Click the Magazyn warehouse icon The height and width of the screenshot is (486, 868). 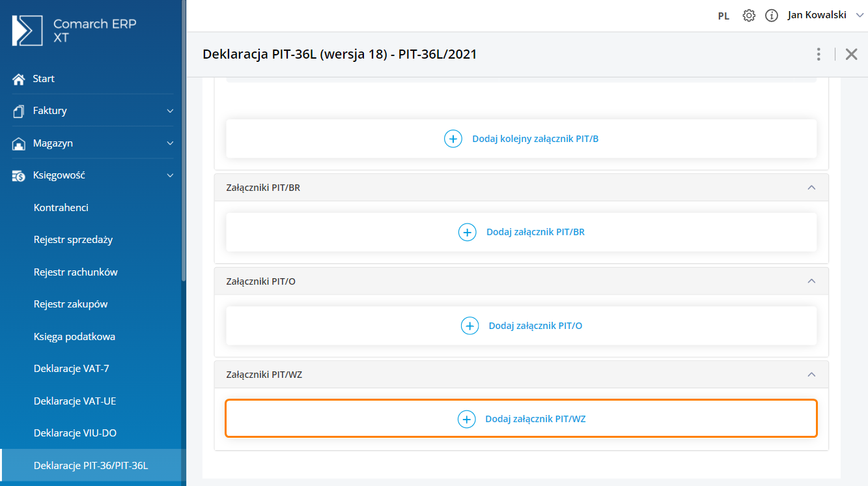pos(19,143)
